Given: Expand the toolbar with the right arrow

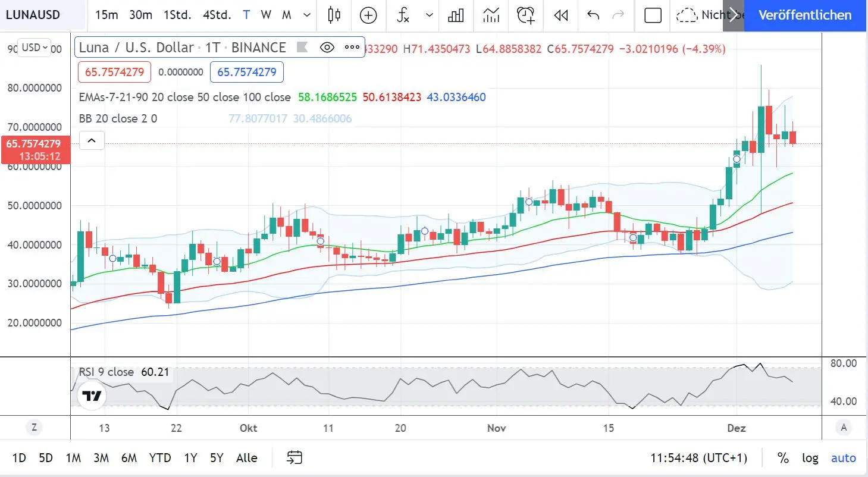Looking at the screenshot, I should (733, 15).
